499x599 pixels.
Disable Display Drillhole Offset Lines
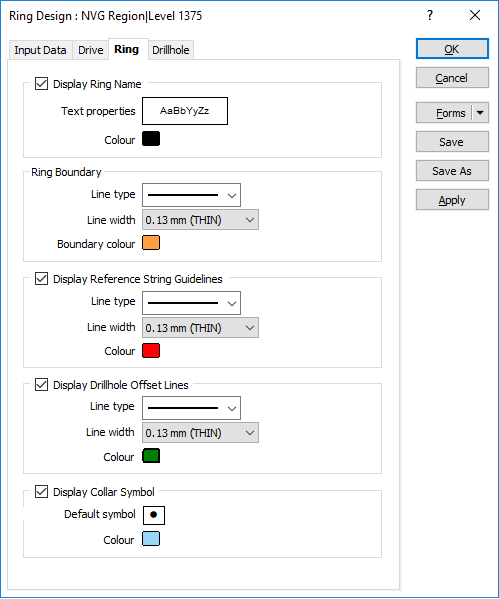coord(41,385)
